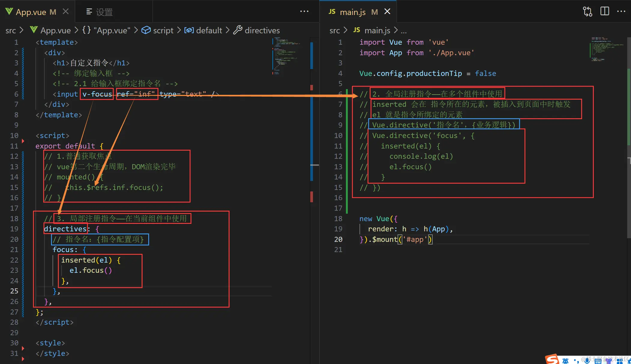The width and height of the screenshot is (631, 364).
Task: Open changes compare icon for main.js
Action: tap(587, 11)
